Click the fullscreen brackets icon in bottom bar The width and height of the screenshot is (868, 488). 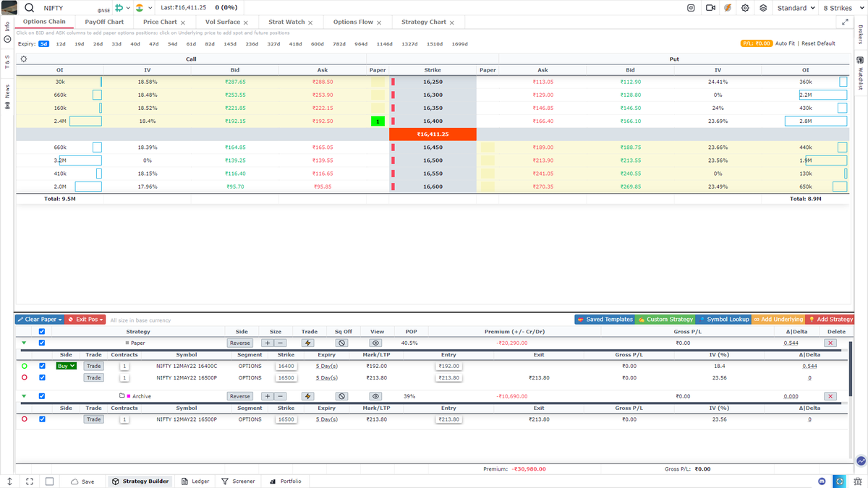(x=30, y=481)
